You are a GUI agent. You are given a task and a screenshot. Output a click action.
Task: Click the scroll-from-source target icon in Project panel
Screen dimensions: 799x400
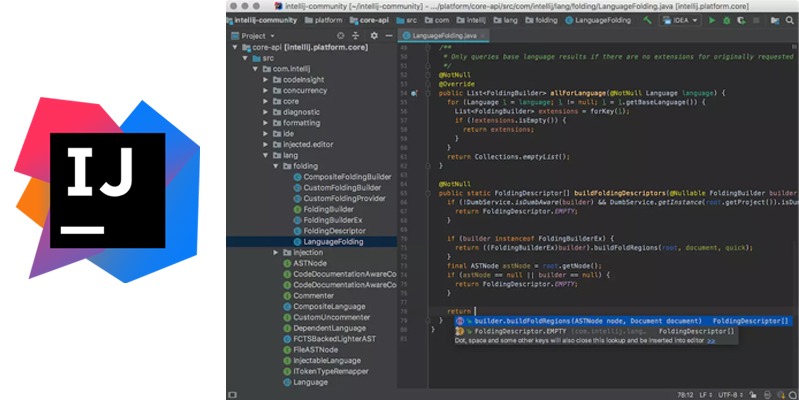pyautogui.click(x=340, y=36)
